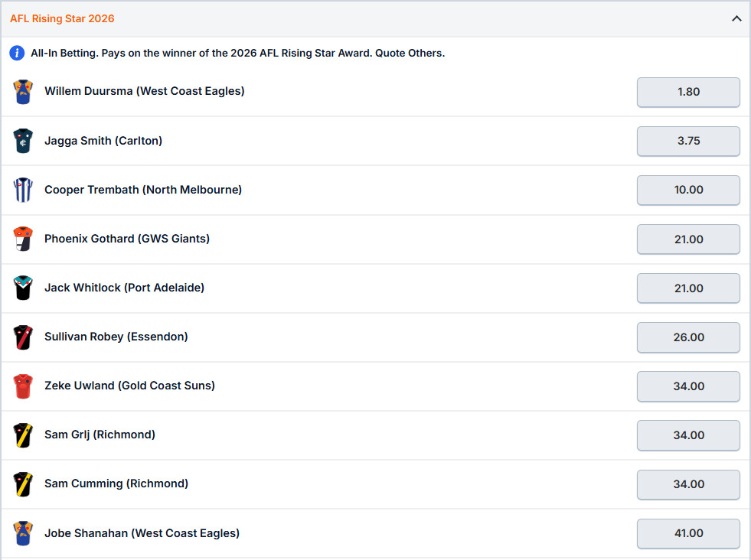
Task: Click Richmond jersey beside Sam Grlj
Action: point(23,435)
